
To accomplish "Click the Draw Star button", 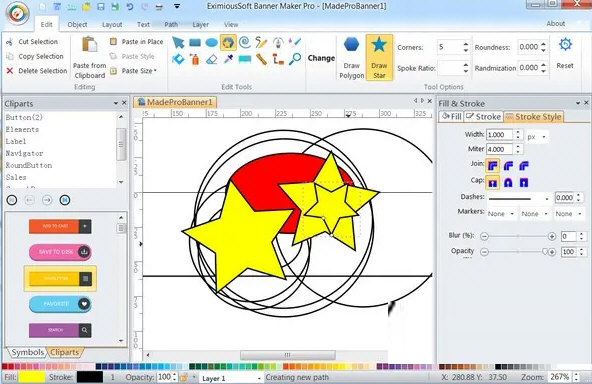I will point(379,57).
